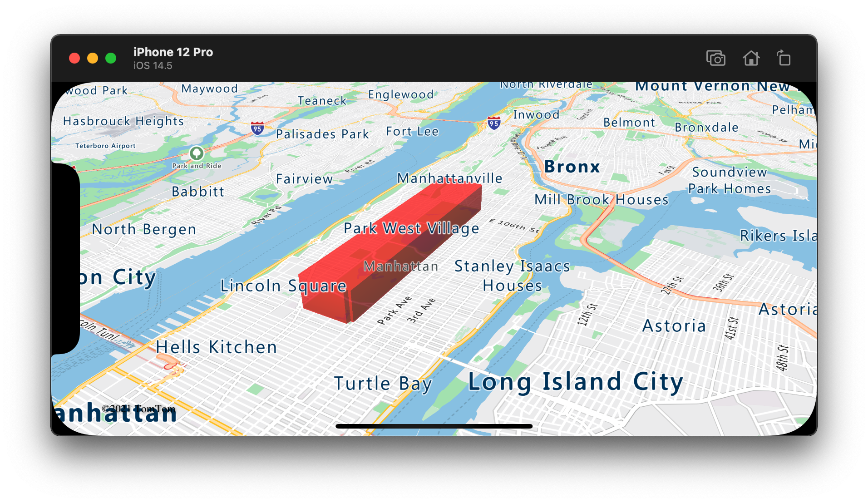Screen dimensions: 868x503
Task: Tap the Manhattan label inside red polygon
Action: [x=401, y=266]
